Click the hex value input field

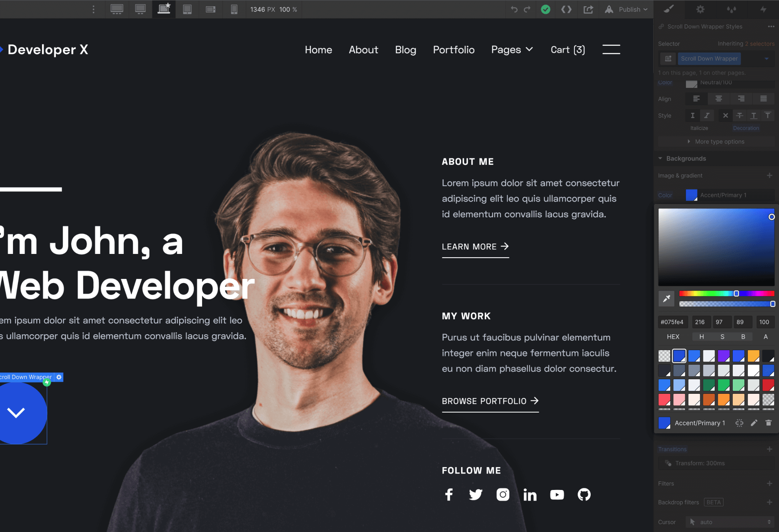pos(672,322)
